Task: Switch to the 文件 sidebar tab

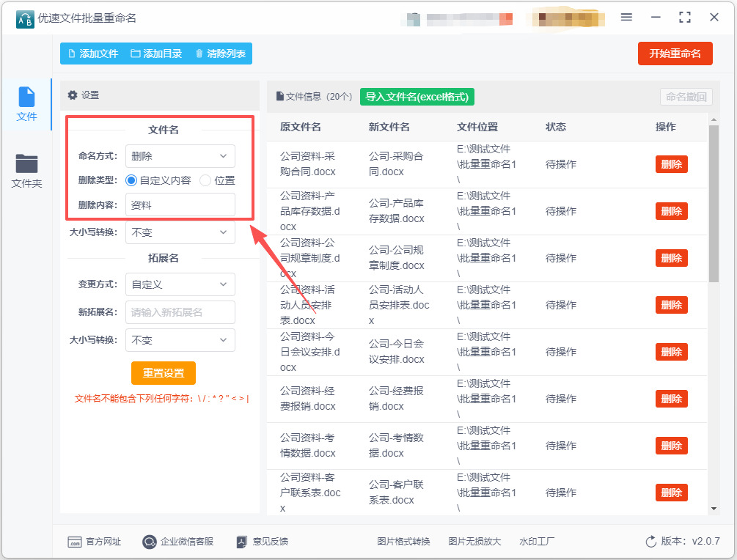Action: pyautogui.click(x=26, y=105)
